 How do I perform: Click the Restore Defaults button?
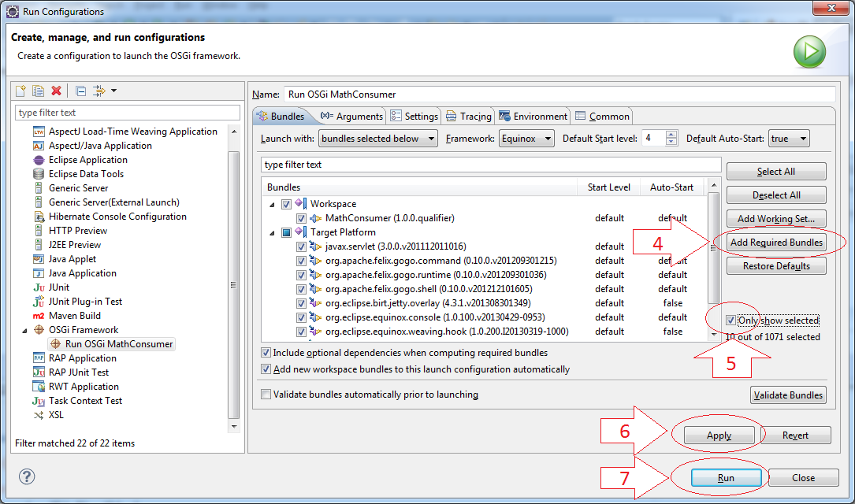(x=776, y=266)
